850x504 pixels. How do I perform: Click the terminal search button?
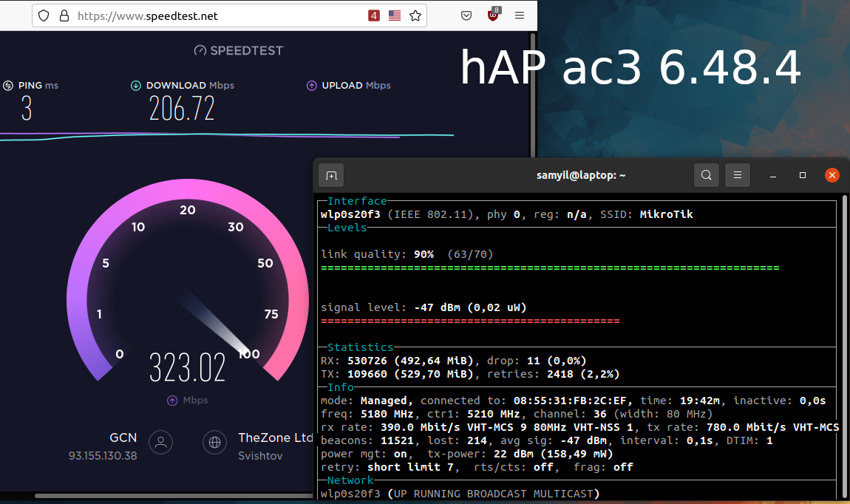click(x=707, y=175)
